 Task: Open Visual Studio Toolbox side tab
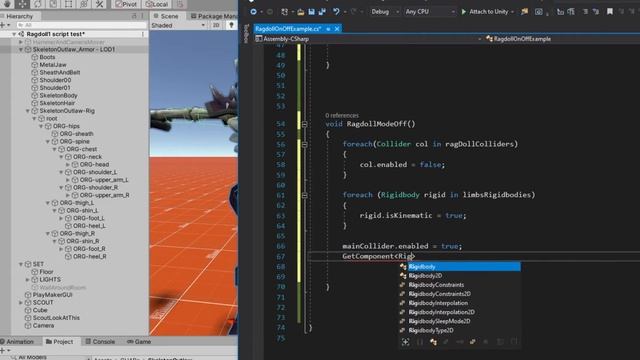tap(246, 33)
